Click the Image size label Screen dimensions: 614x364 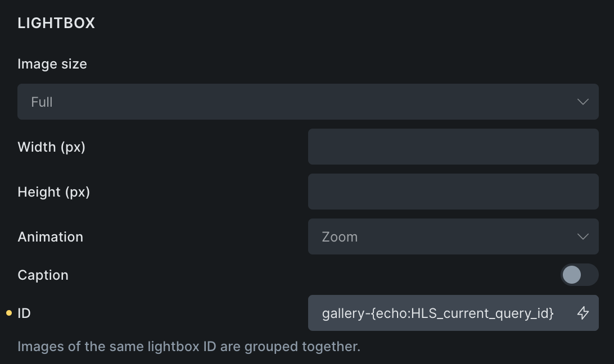52,64
